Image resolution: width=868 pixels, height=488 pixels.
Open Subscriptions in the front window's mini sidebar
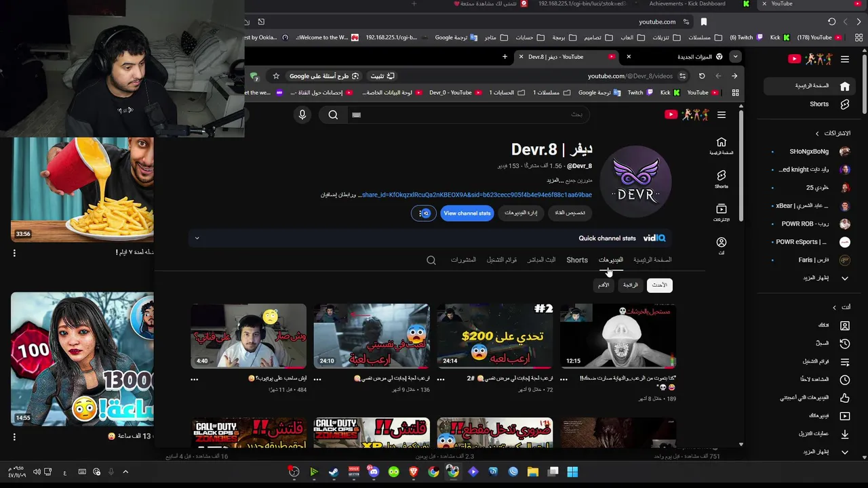pos(721,213)
